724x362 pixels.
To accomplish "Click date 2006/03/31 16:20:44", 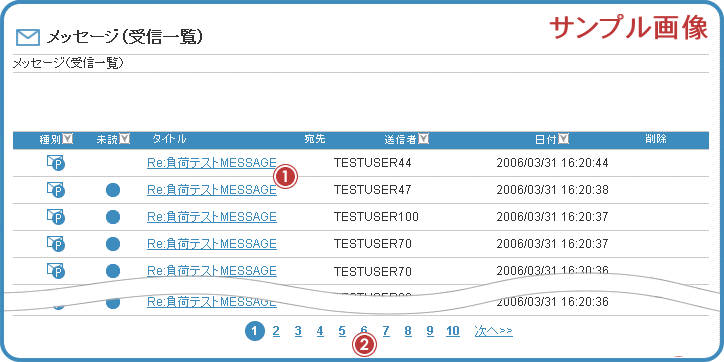I will [x=552, y=163].
